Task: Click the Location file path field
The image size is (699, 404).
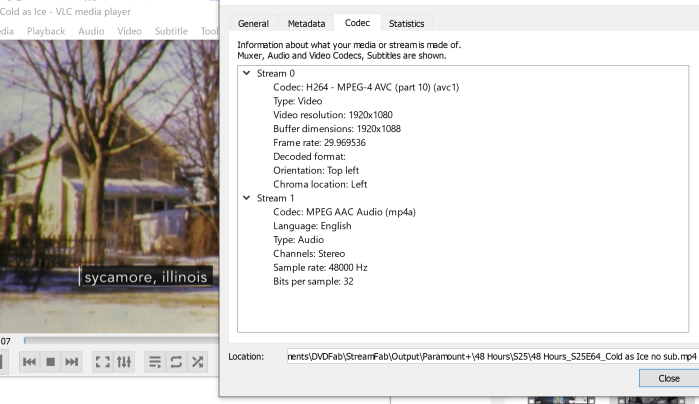Action: click(x=493, y=357)
